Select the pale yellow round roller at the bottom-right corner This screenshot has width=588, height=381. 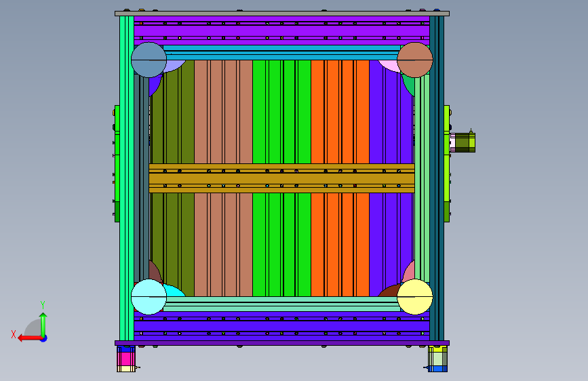coord(415,297)
